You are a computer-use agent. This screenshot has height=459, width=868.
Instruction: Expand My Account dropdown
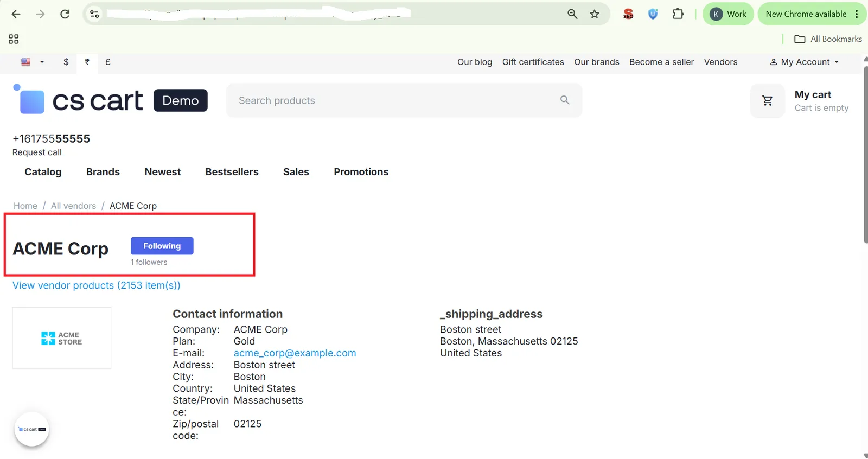(x=805, y=62)
